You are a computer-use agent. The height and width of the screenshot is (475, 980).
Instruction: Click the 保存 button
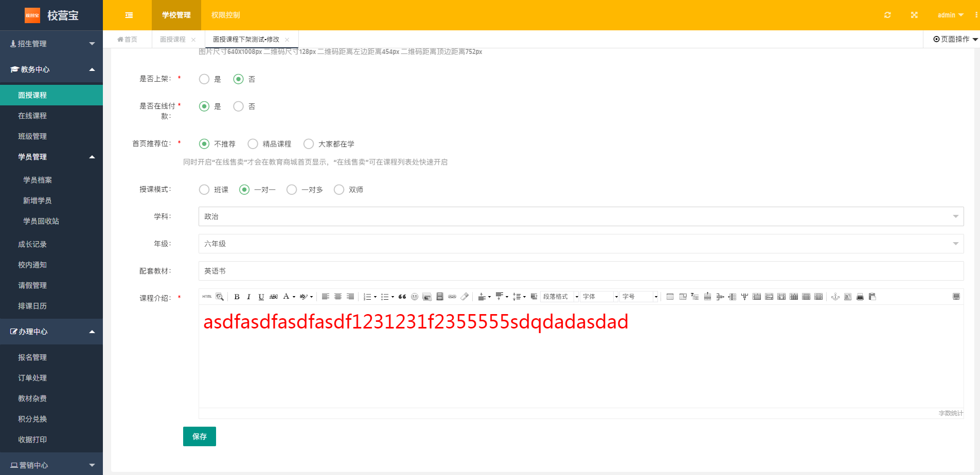(x=200, y=436)
